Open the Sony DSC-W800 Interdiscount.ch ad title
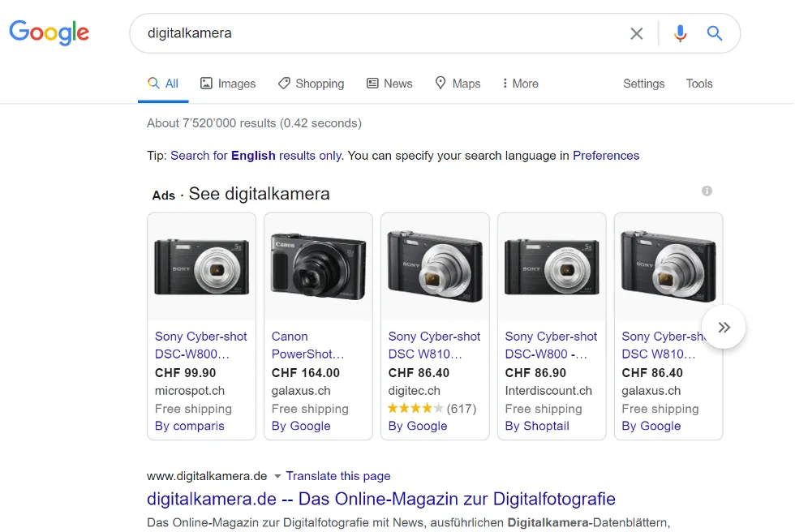The image size is (795, 532). [x=551, y=345]
